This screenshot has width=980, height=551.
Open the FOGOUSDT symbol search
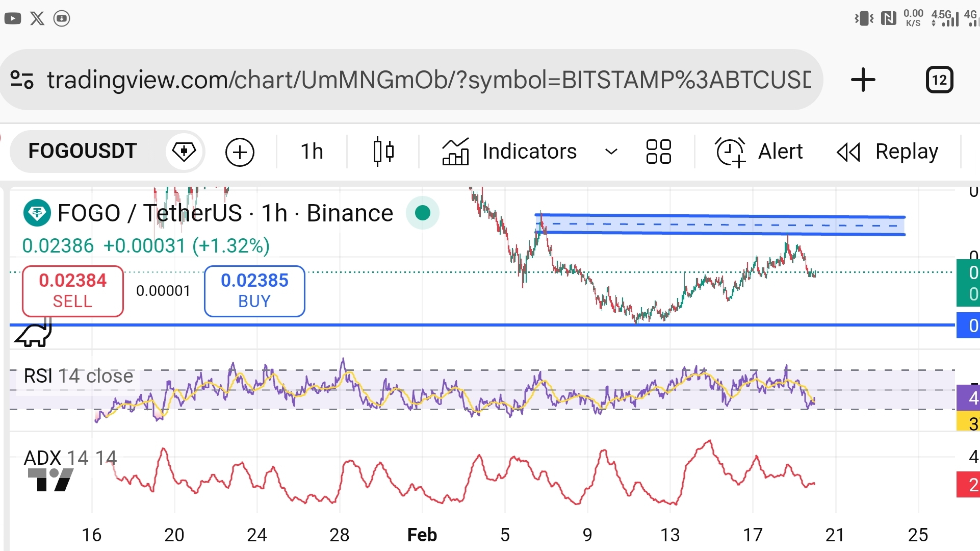pos(83,151)
